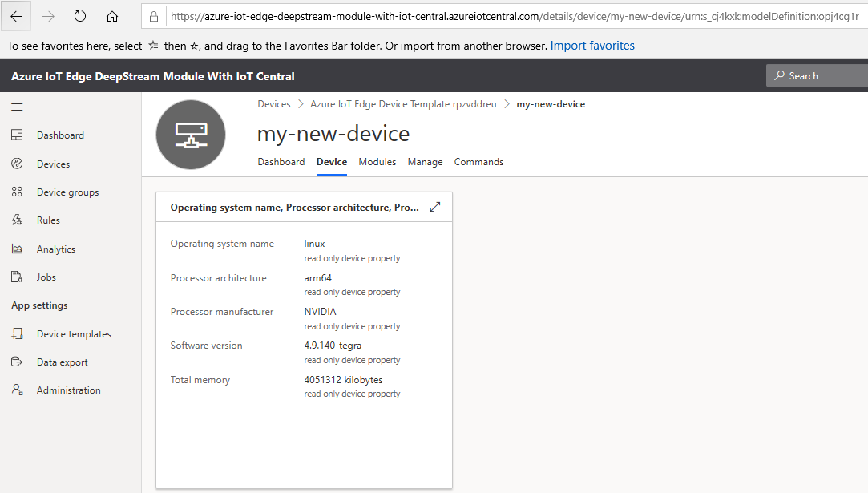Image resolution: width=868 pixels, height=493 pixels.
Task: Collapse the sidebar hamburger menu
Action: (17, 107)
